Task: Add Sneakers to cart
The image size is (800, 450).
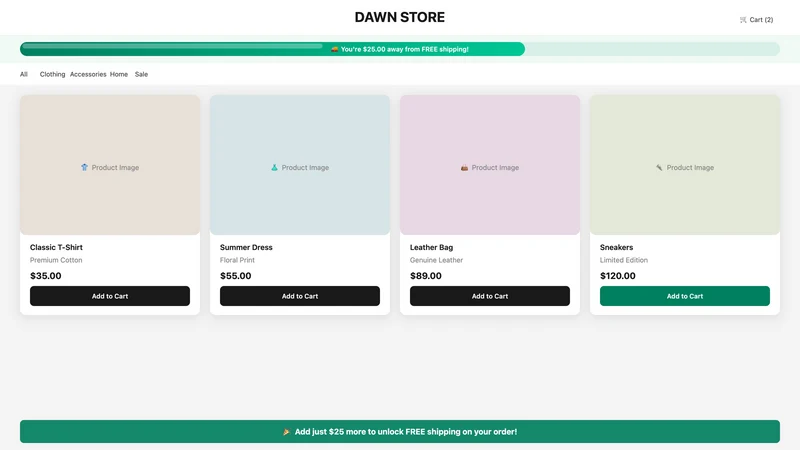Action: click(x=685, y=296)
